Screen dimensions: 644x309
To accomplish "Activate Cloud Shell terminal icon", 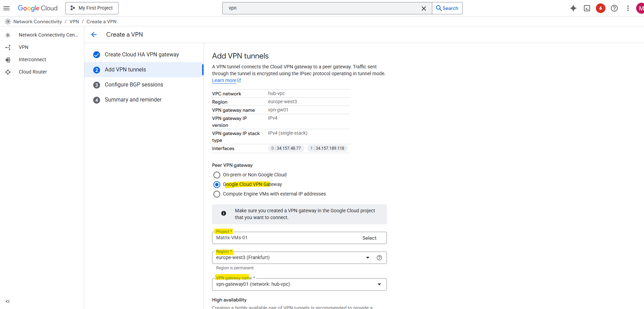I will [587, 8].
